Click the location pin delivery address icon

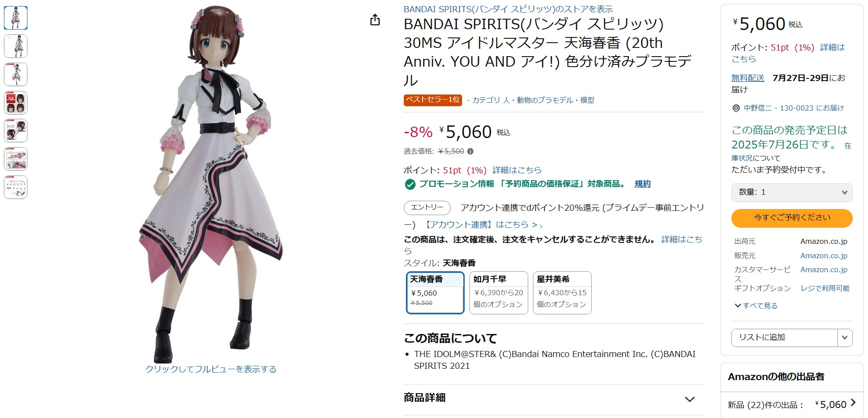(x=736, y=108)
